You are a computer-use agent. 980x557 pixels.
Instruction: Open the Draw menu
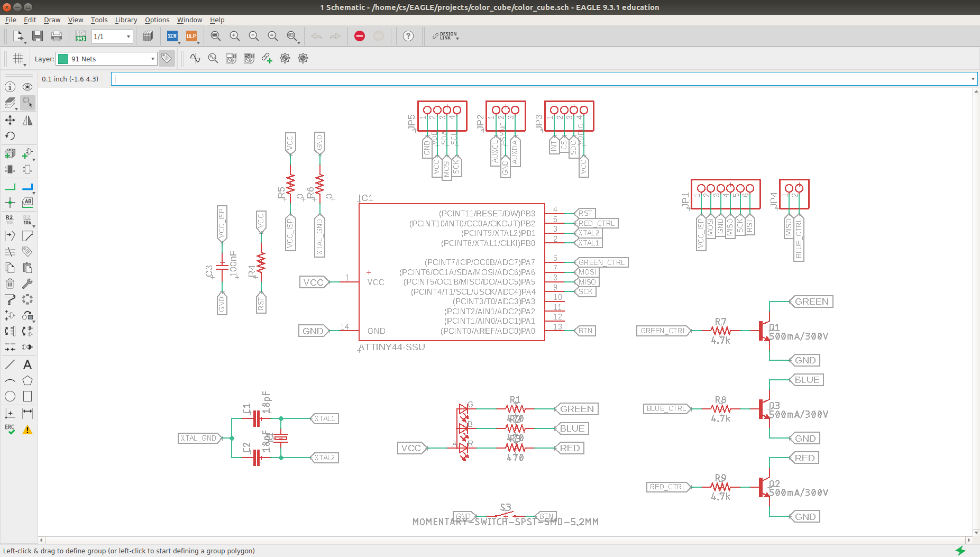(x=52, y=20)
